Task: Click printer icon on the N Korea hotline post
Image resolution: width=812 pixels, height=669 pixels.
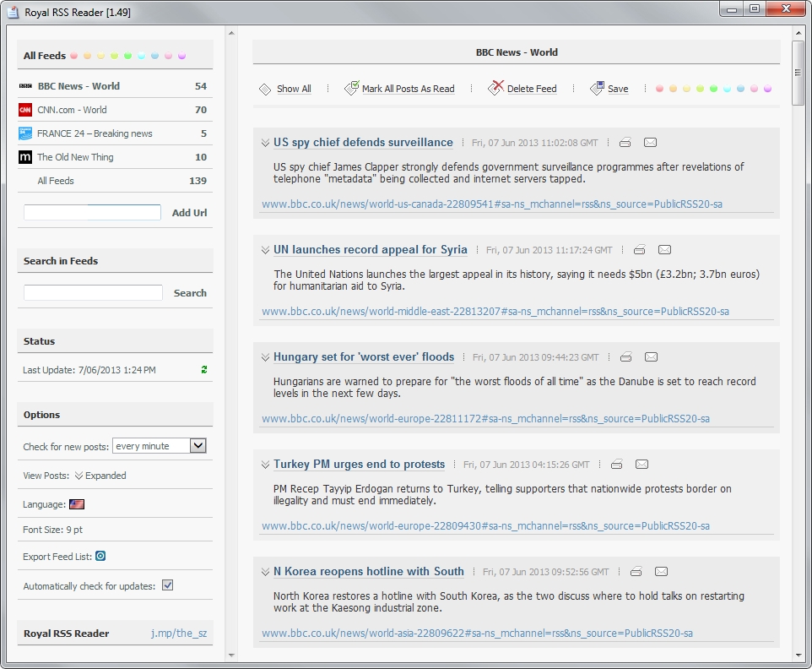Action: (x=636, y=572)
